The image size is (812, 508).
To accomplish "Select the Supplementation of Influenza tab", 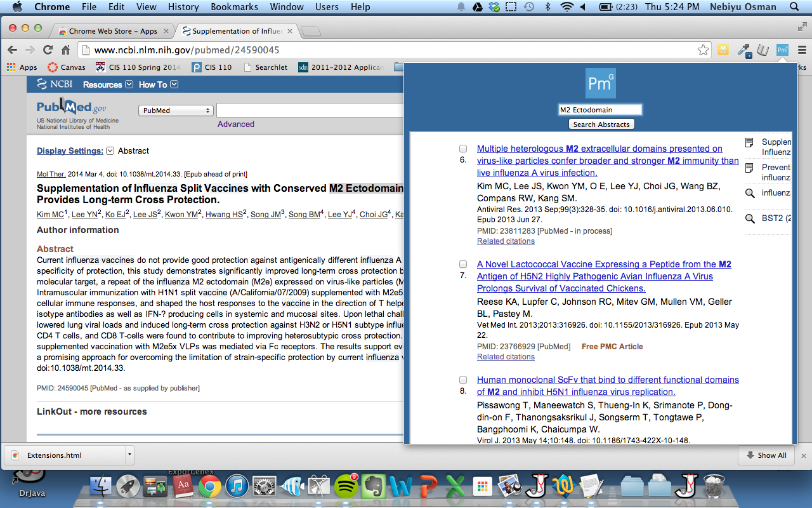I will tap(236, 31).
